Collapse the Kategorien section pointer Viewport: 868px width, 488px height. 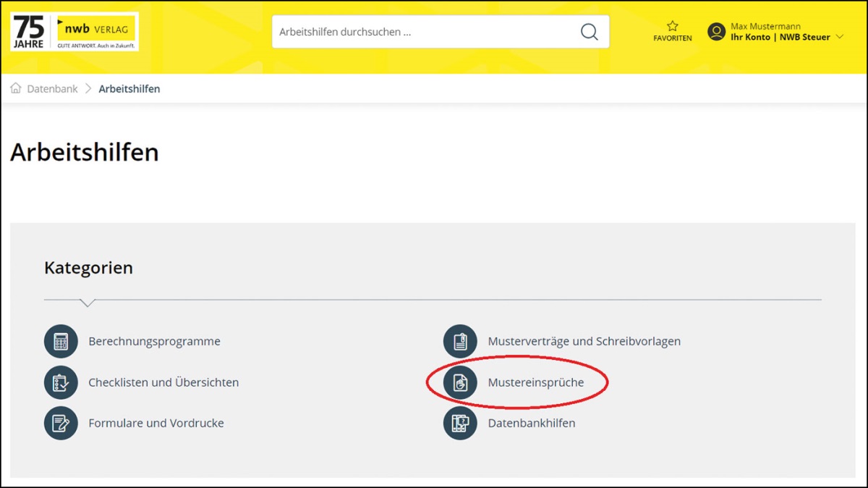click(88, 303)
